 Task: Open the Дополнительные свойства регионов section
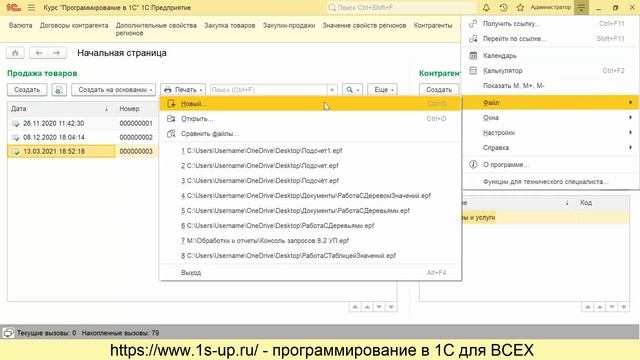click(156, 29)
